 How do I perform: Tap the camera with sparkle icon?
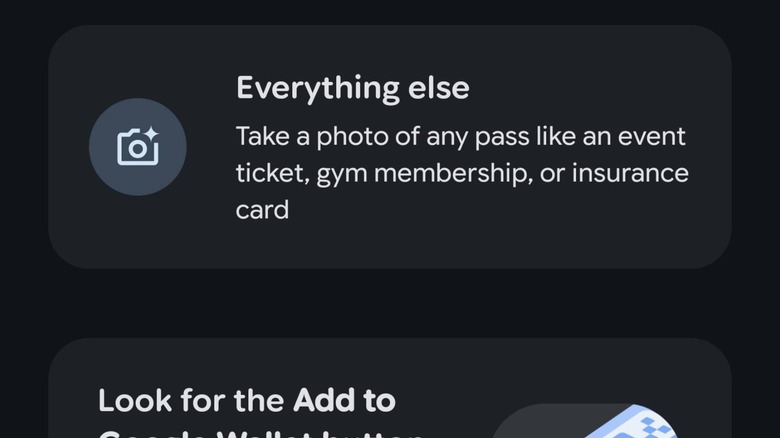click(x=138, y=146)
